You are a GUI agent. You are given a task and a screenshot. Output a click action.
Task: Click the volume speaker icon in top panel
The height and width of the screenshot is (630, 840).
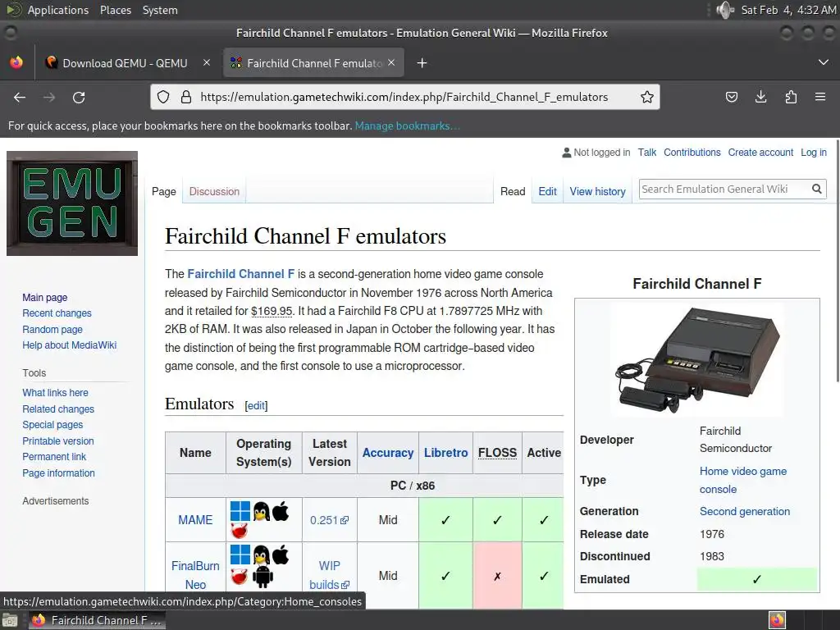(725, 10)
